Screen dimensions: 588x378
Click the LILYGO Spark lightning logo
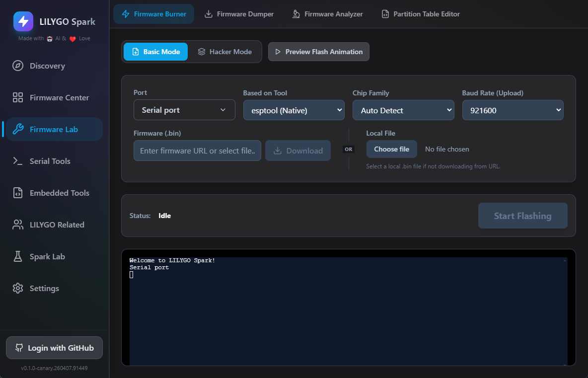pyautogui.click(x=23, y=21)
